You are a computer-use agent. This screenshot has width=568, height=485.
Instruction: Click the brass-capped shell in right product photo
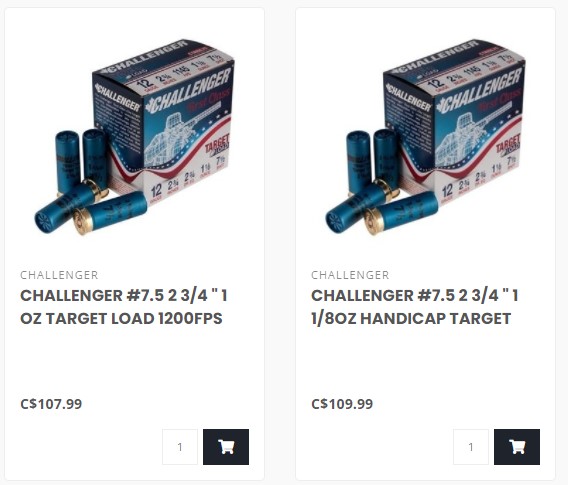[x=401, y=213]
